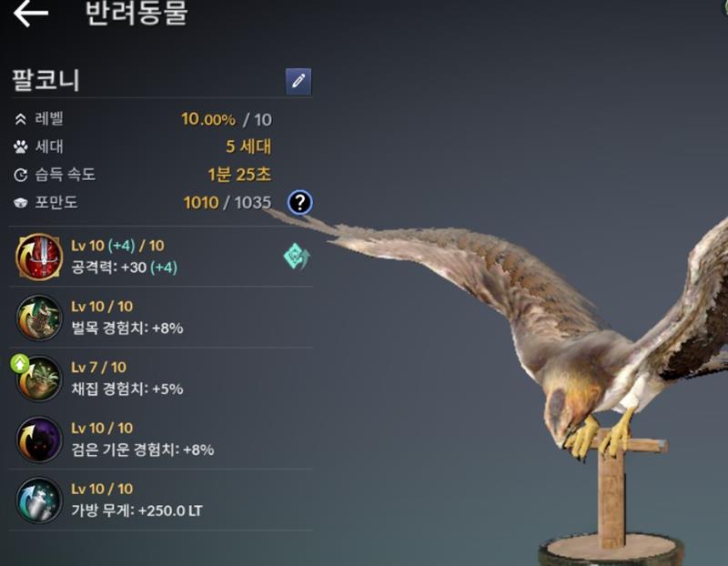Select the 가방 무게 +250.0 LT row
Viewport: 728px width, 566px height.
[161, 500]
